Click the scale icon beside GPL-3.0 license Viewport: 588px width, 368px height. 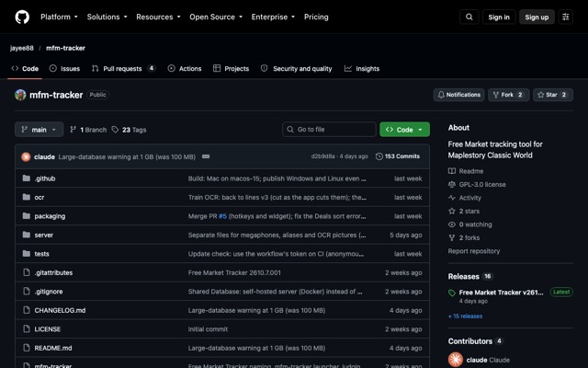(x=452, y=184)
